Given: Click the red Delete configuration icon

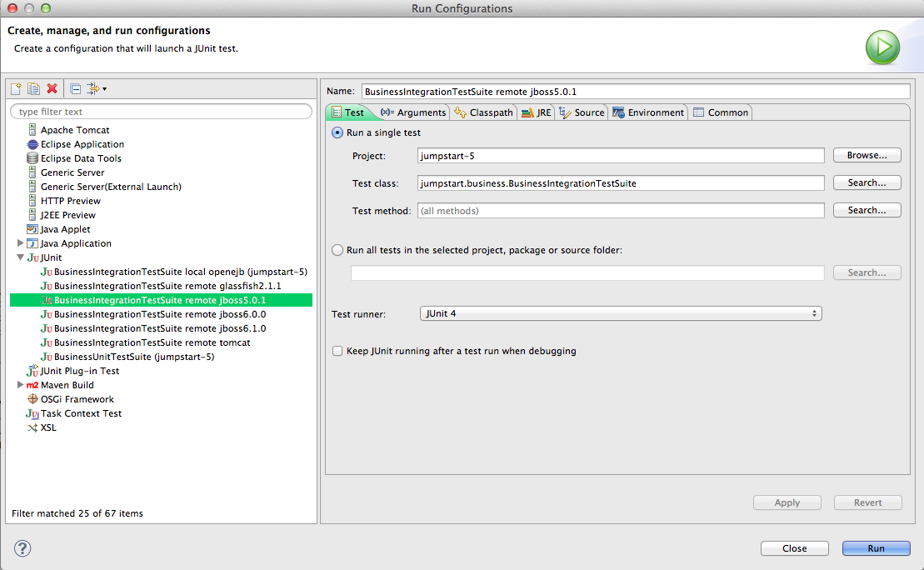Looking at the screenshot, I should coord(52,88).
